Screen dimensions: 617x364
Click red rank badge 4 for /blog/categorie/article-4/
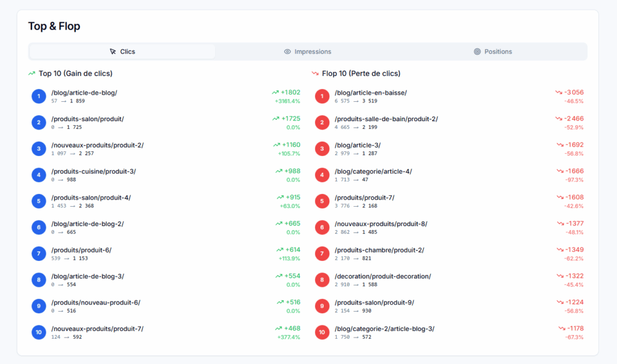[x=322, y=175]
